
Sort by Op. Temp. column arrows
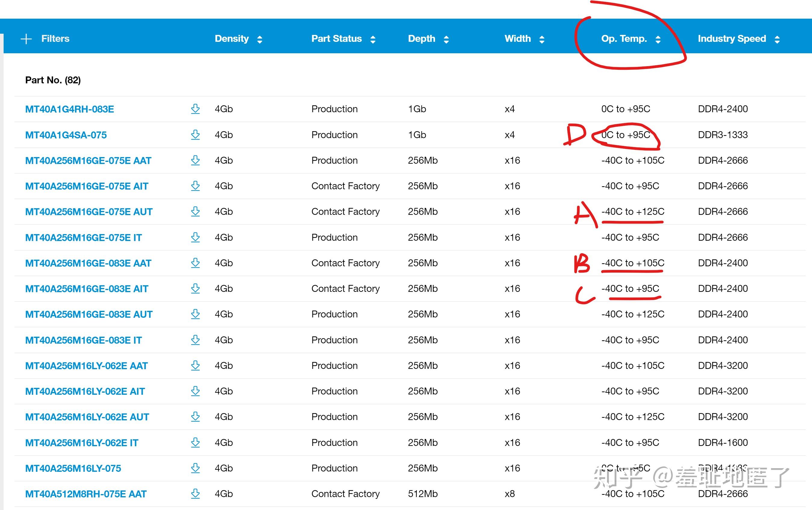point(658,39)
